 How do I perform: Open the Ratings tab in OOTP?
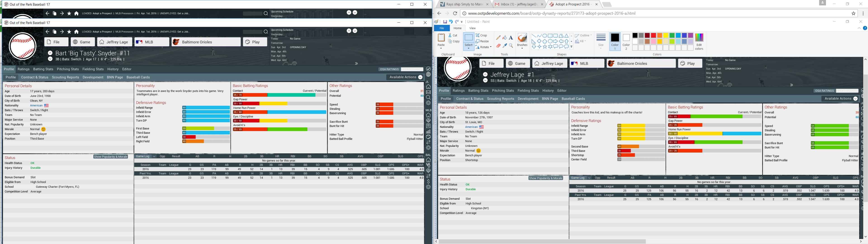[24, 69]
